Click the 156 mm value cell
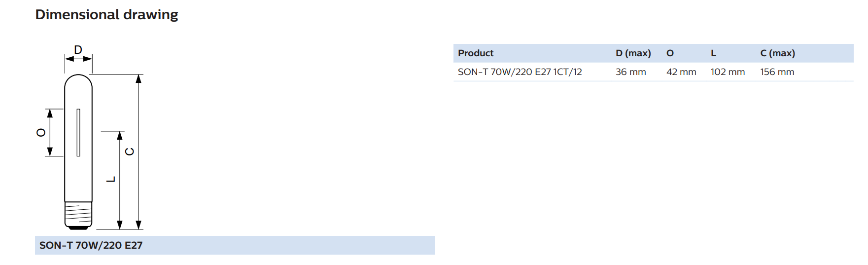 pyautogui.click(x=777, y=72)
